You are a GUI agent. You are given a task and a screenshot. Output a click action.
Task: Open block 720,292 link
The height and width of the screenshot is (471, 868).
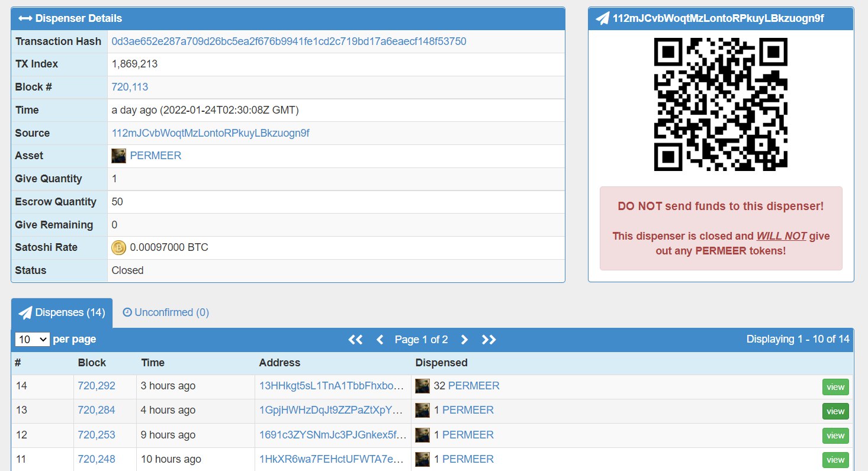coord(97,386)
